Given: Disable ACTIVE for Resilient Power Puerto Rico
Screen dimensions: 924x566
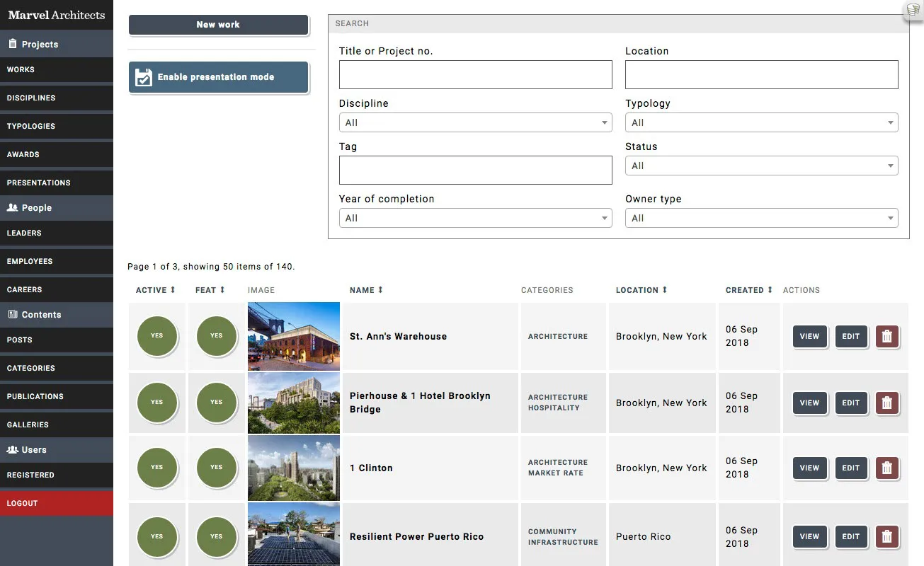Looking at the screenshot, I should (156, 536).
